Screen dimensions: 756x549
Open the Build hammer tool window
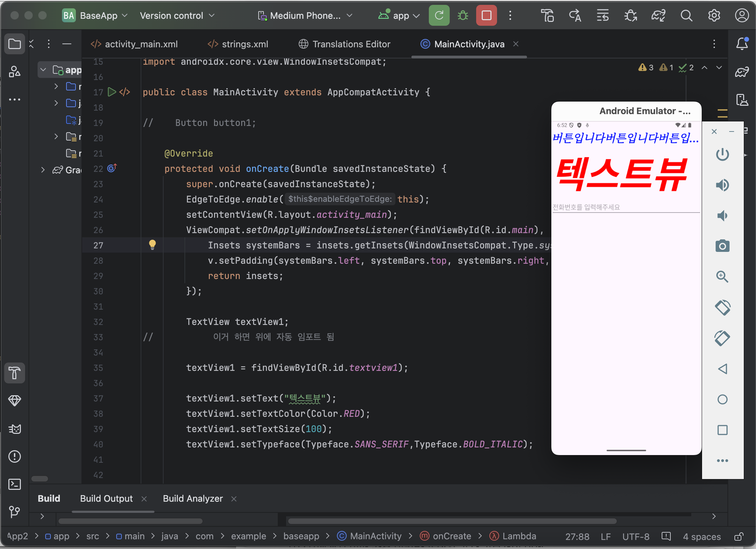(x=15, y=373)
